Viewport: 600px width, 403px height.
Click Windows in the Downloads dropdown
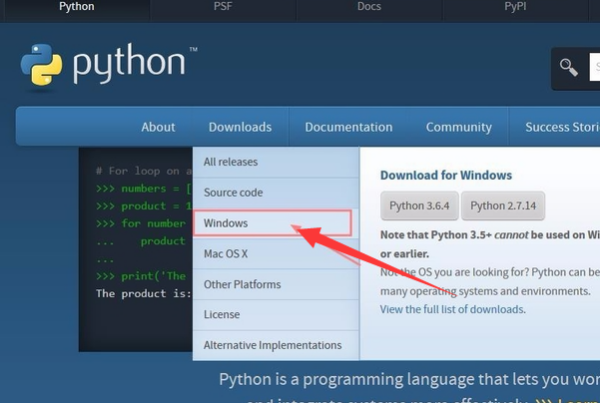(x=226, y=223)
